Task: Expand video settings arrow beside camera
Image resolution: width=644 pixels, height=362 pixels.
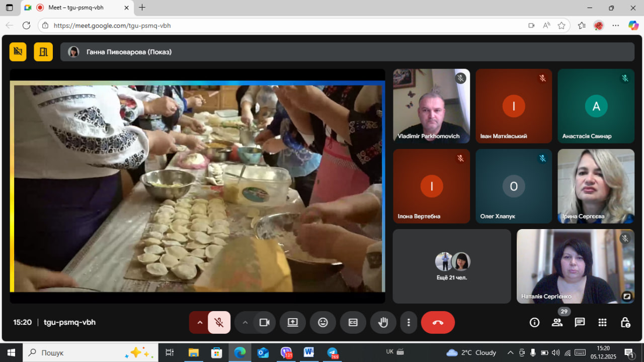Action: coord(245,323)
